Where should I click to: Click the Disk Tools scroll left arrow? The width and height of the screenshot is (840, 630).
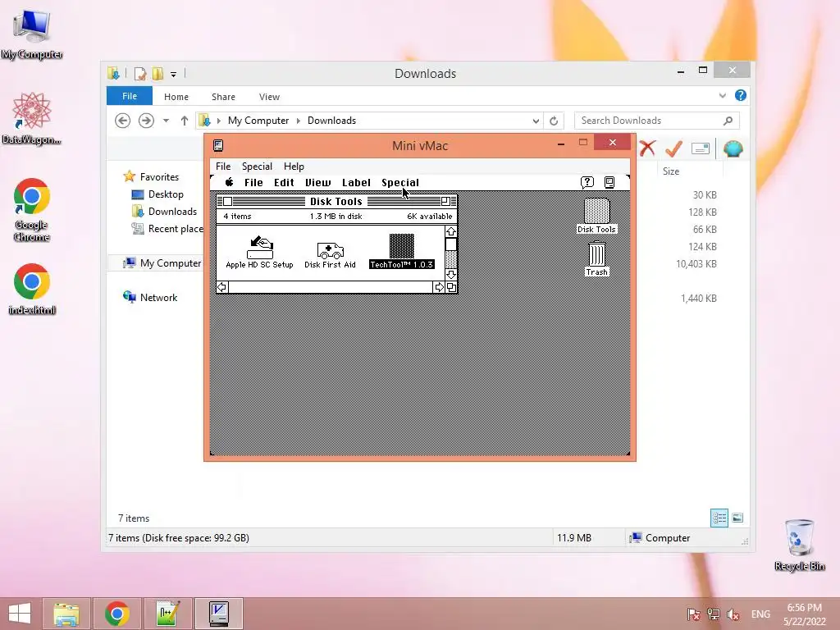click(221, 287)
